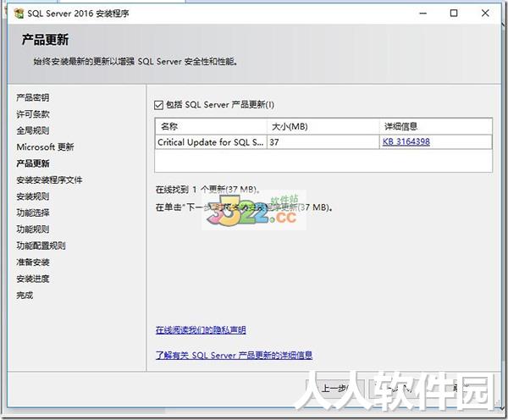The image size is (508, 420).
Task: Click the 功能选择 step in sidebar
Action: pos(33,213)
